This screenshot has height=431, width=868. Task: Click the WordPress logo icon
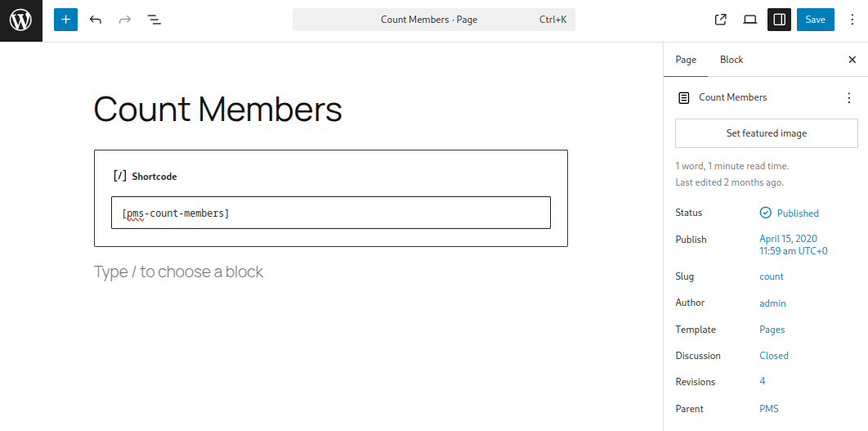click(21, 20)
